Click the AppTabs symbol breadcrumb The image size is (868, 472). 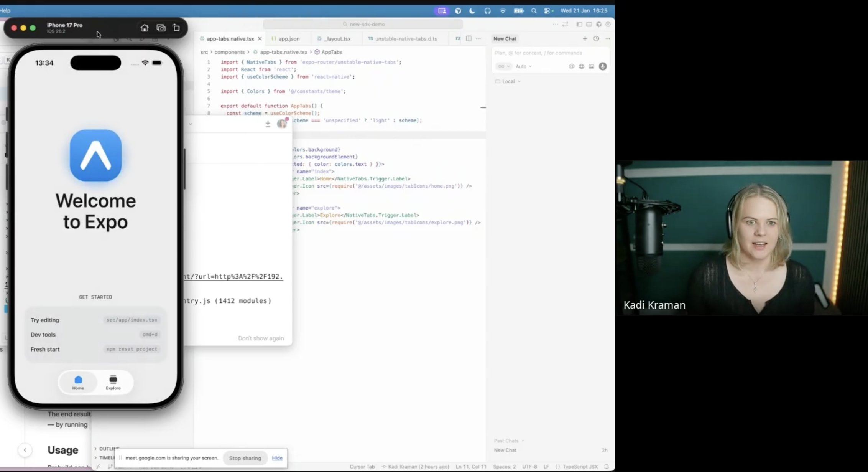pyautogui.click(x=329, y=52)
